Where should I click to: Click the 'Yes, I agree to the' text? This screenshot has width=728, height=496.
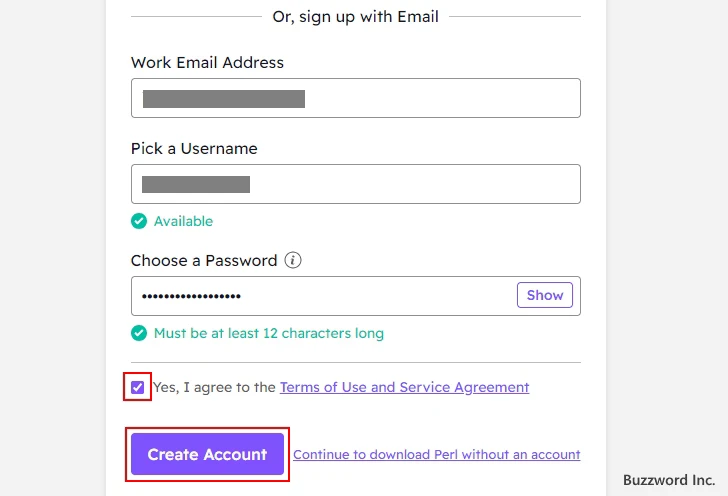coord(214,387)
